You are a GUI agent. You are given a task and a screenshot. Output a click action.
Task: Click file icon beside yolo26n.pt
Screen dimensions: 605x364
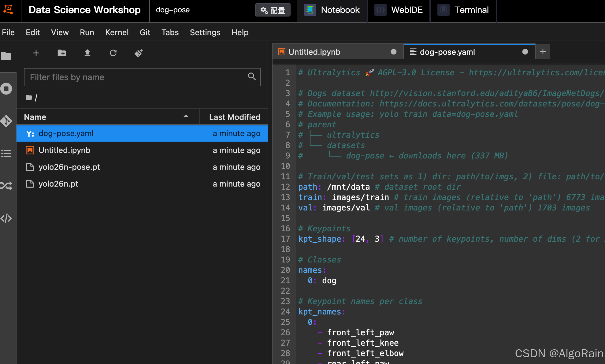click(x=30, y=184)
